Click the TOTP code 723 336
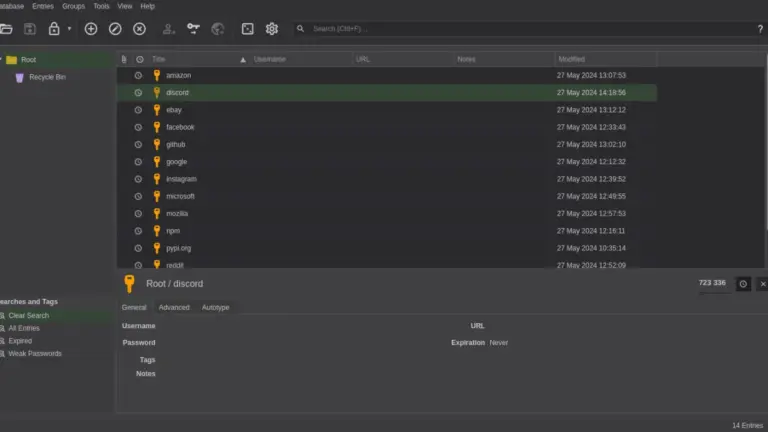Viewport: 768px width, 432px height. click(x=712, y=283)
